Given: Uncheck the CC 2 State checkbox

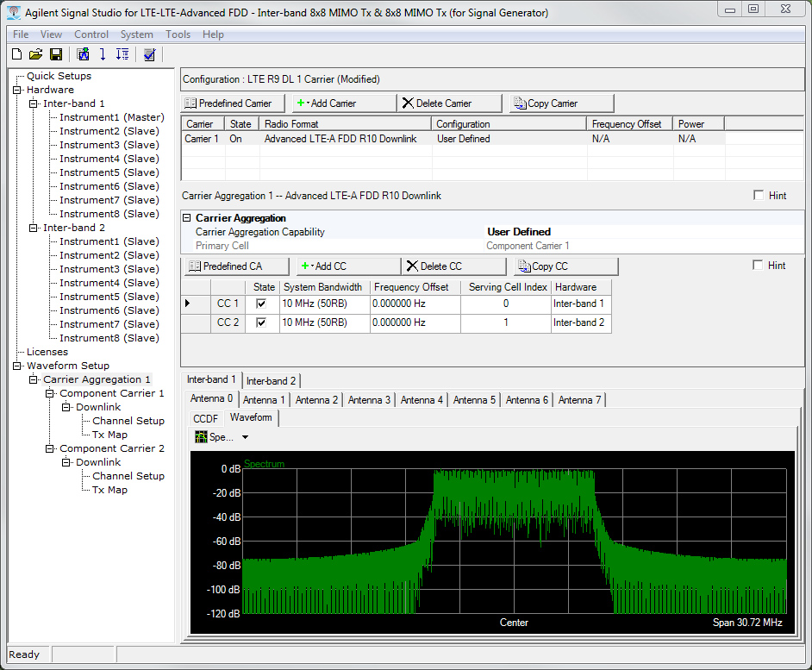Looking at the screenshot, I should pyautogui.click(x=261, y=322).
